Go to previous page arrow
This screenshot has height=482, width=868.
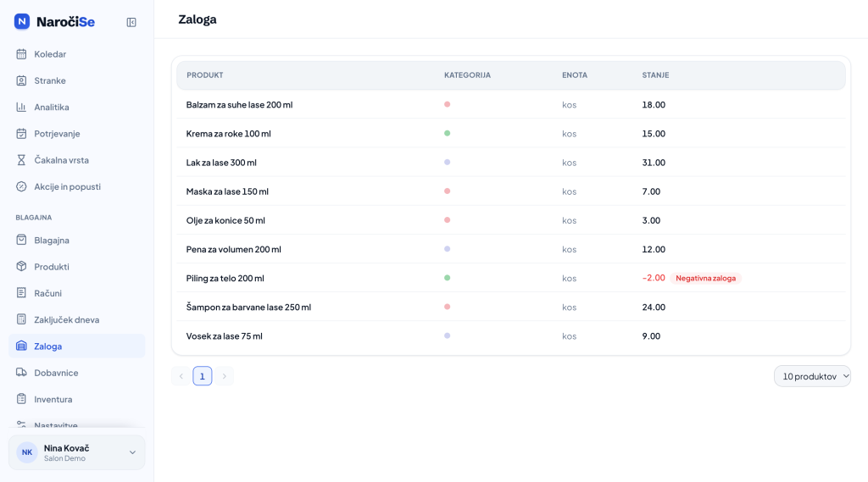point(181,376)
